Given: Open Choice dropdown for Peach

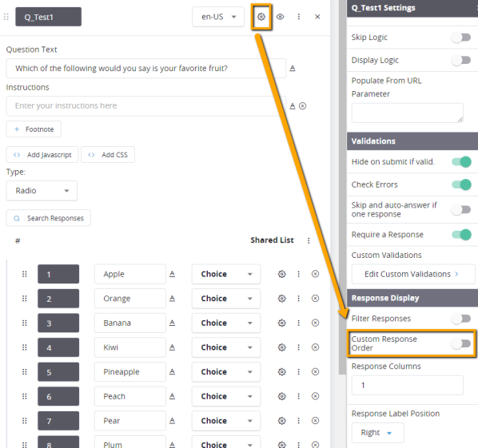Looking at the screenshot, I should 226,396.
